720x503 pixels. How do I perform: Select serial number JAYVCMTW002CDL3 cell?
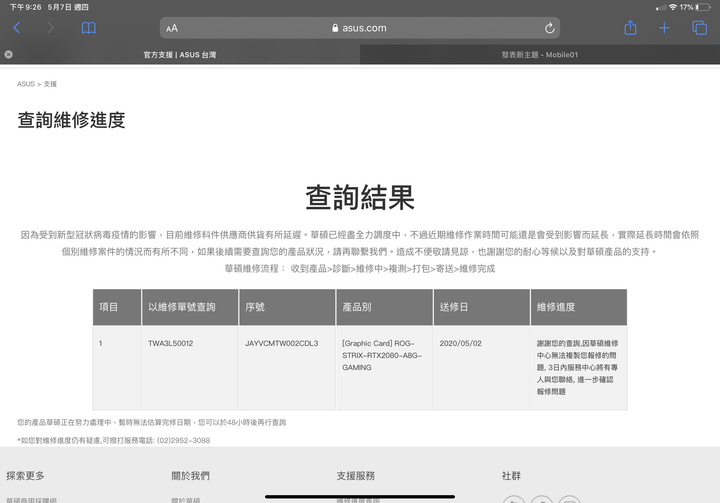click(287, 367)
